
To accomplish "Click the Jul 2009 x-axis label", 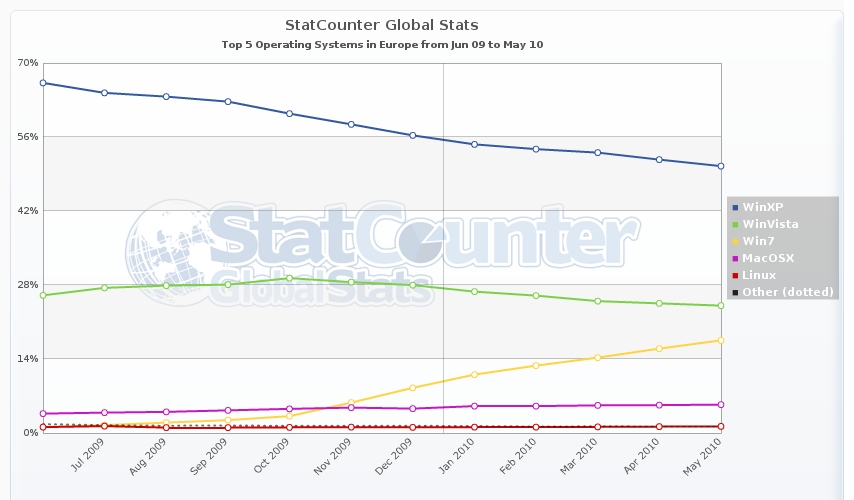I will [x=90, y=455].
